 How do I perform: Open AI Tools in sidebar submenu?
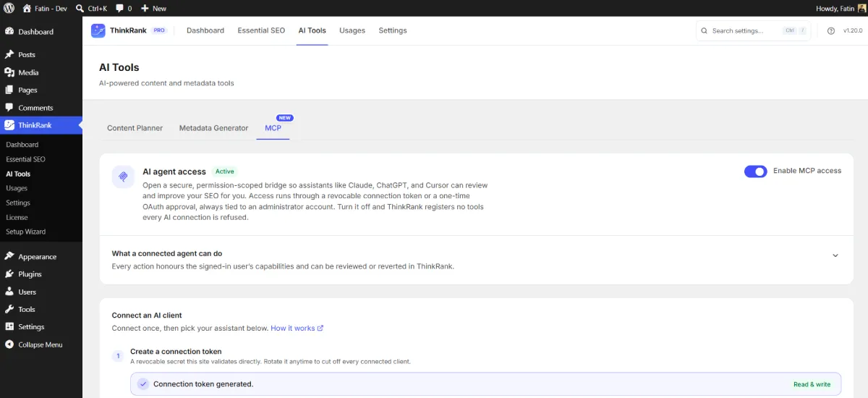(x=18, y=174)
